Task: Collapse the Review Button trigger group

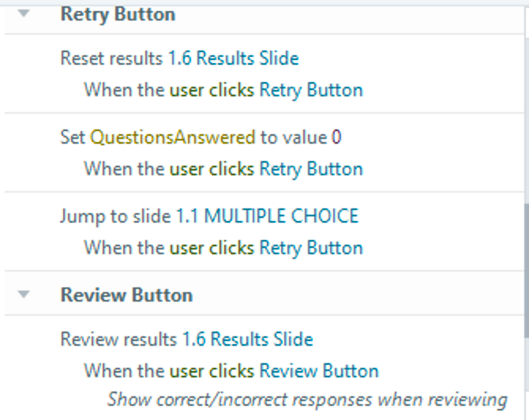Action: [24, 294]
